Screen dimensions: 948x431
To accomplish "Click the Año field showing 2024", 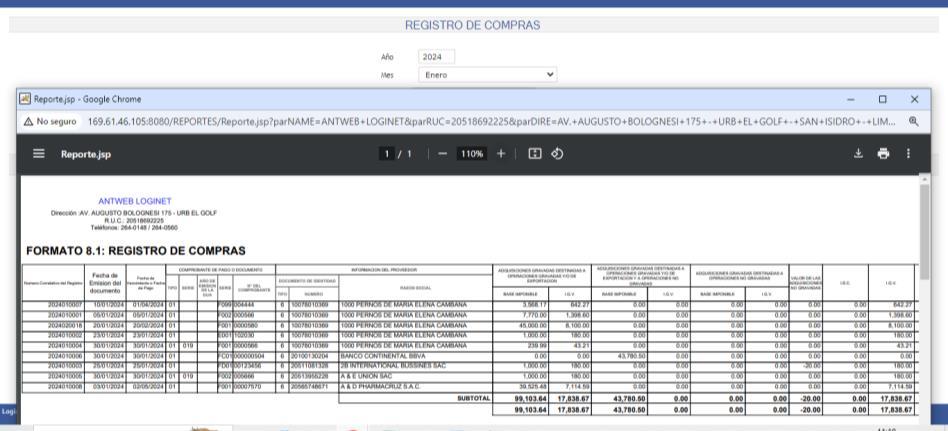I will coord(436,57).
